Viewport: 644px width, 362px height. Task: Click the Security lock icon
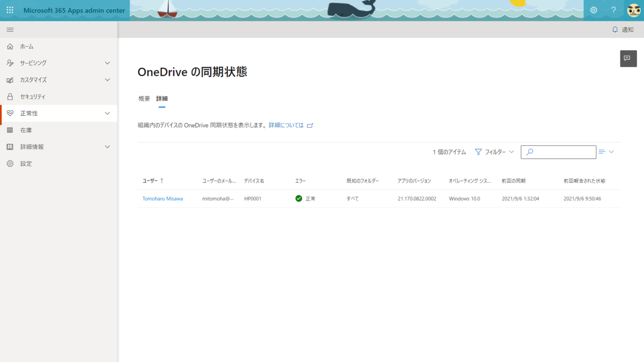pos(10,97)
